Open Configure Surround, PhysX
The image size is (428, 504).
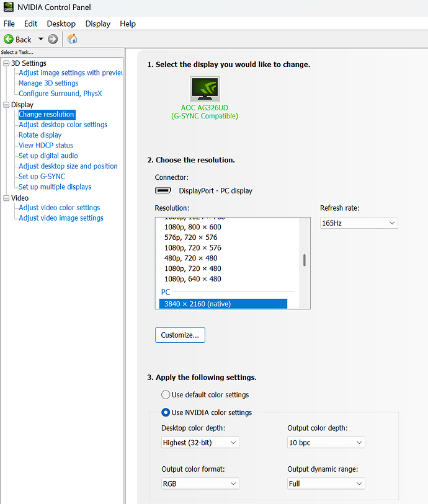tap(60, 94)
